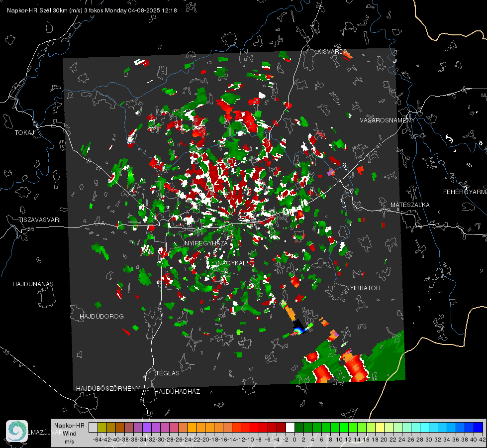This screenshot has width=487, height=448.
Task: Click the HAJDÚBÖSZÖRMÉNY label
Action: [108, 388]
